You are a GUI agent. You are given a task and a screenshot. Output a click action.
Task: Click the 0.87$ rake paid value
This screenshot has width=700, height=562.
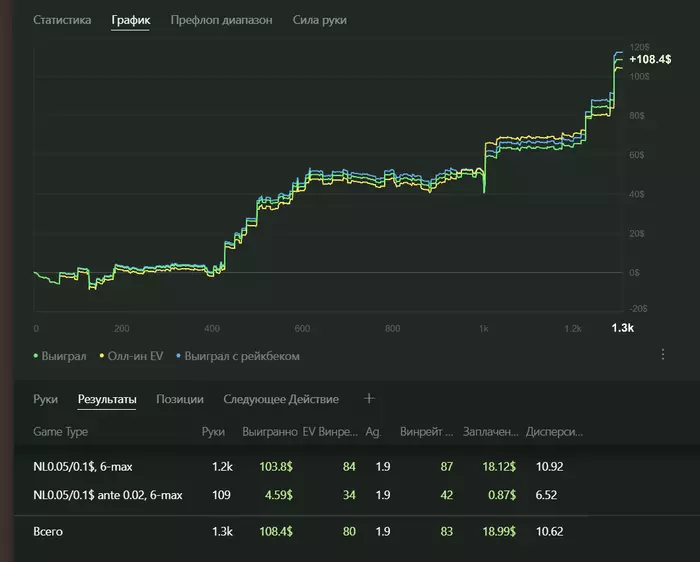tap(502, 495)
